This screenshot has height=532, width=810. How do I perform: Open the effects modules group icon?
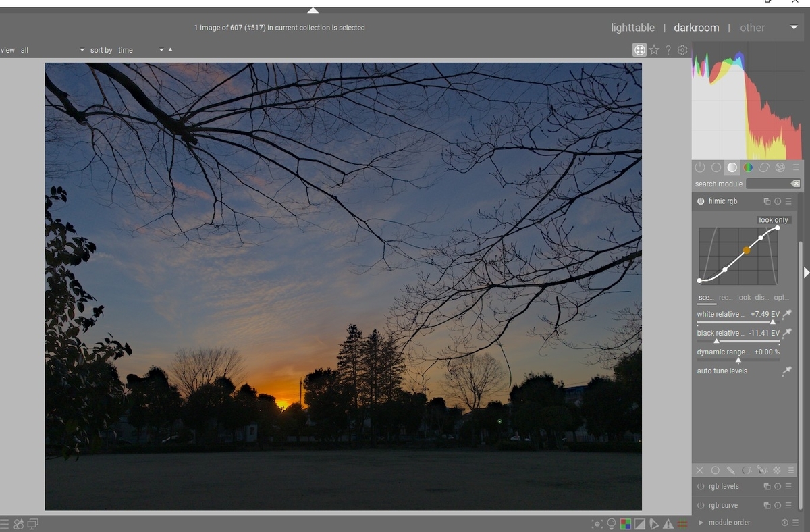(x=780, y=167)
